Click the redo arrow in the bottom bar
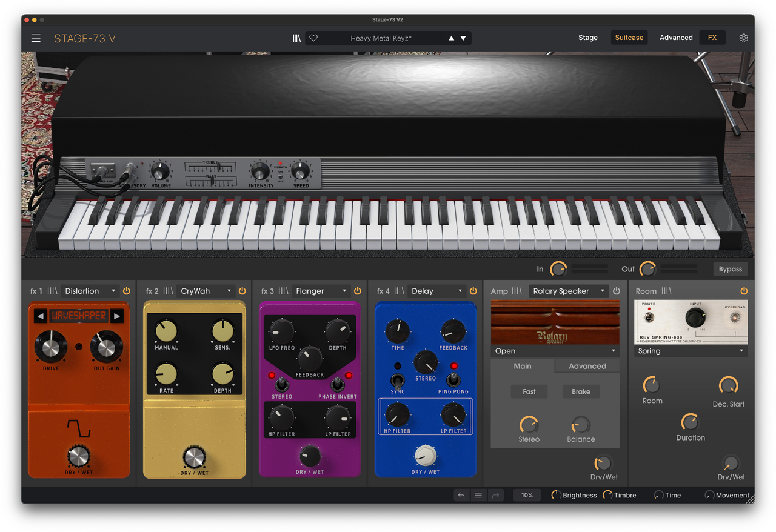 [495, 495]
